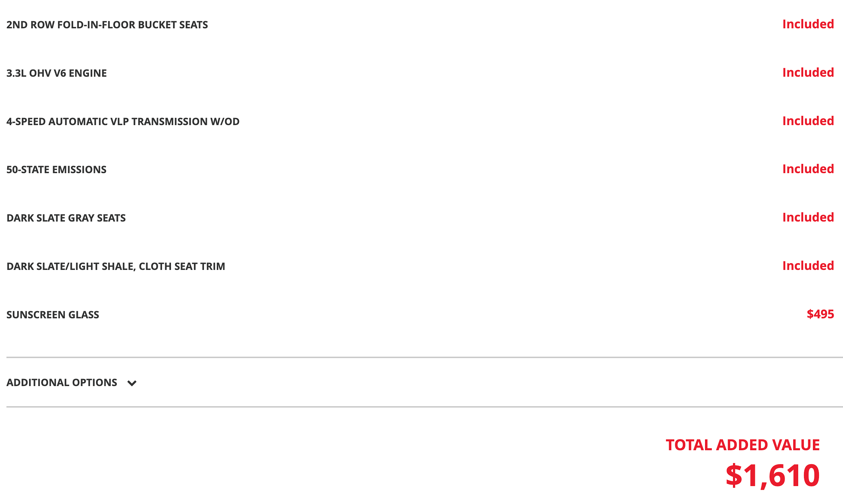Click Included next to 50-State Emissions

point(808,169)
